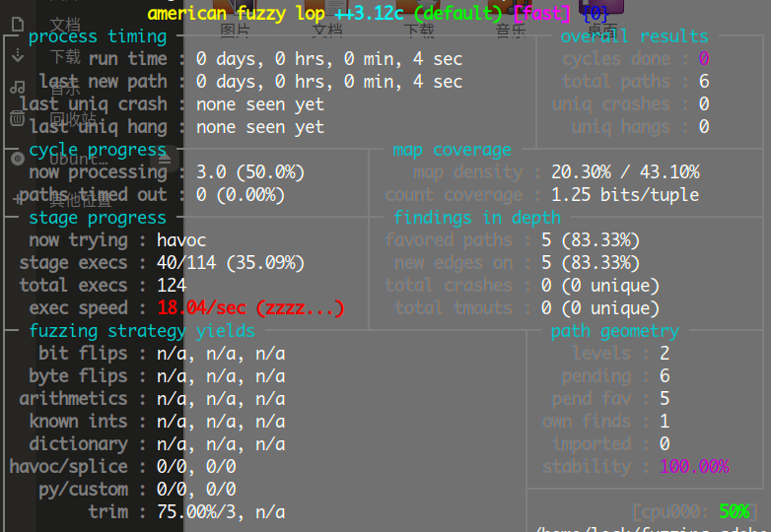This screenshot has height=532, width=771.
Task: Click the havoc value next to now trying
Action: coord(181,240)
